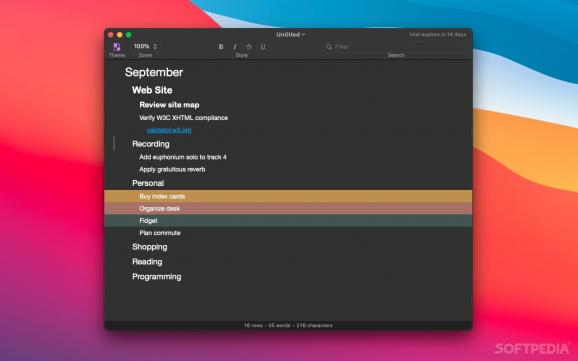Toggle underline formatting
578x361 pixels.
click(x=263, y=46)
